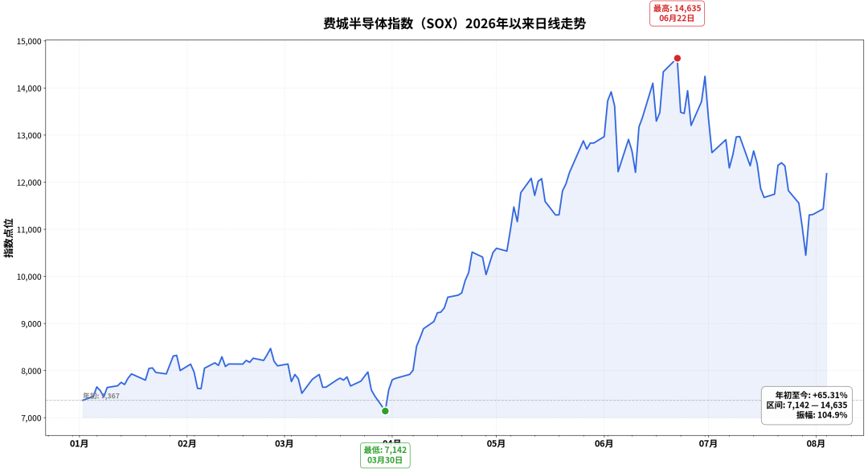868x469 pixels.
Task: Click the 07月 x-axis label
Action: point(708,443)
